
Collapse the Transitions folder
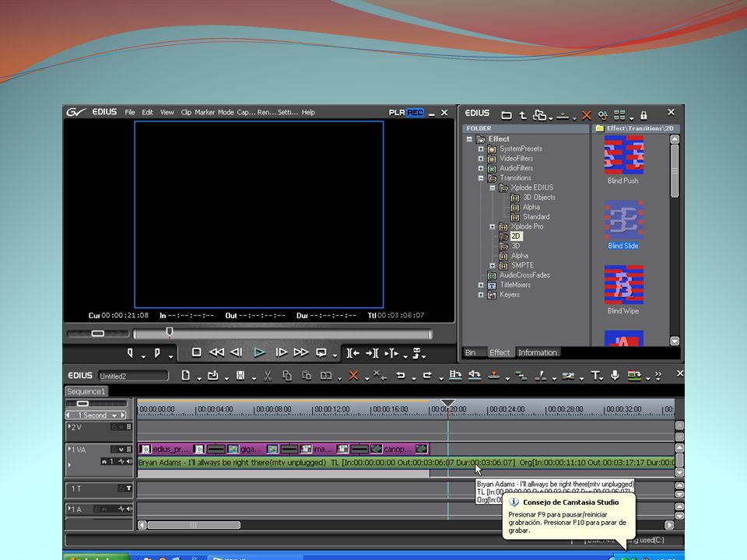(x=481, y=178)
